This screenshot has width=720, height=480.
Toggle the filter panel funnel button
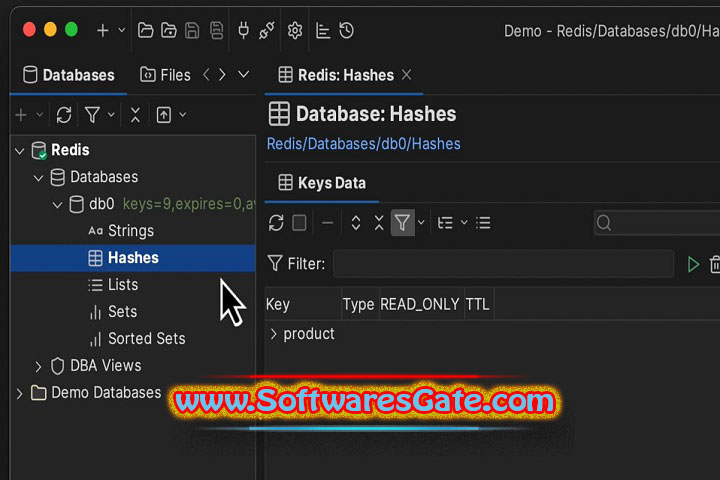coord(403,223)
